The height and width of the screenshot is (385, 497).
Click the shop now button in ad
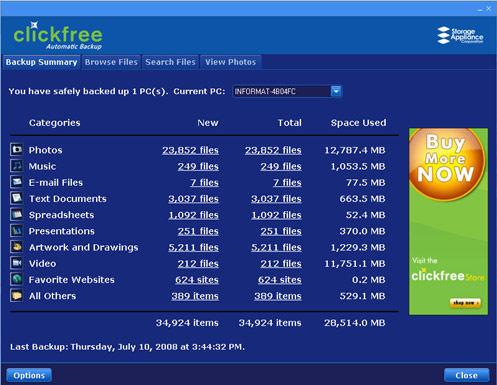click(x=465, y=303)
